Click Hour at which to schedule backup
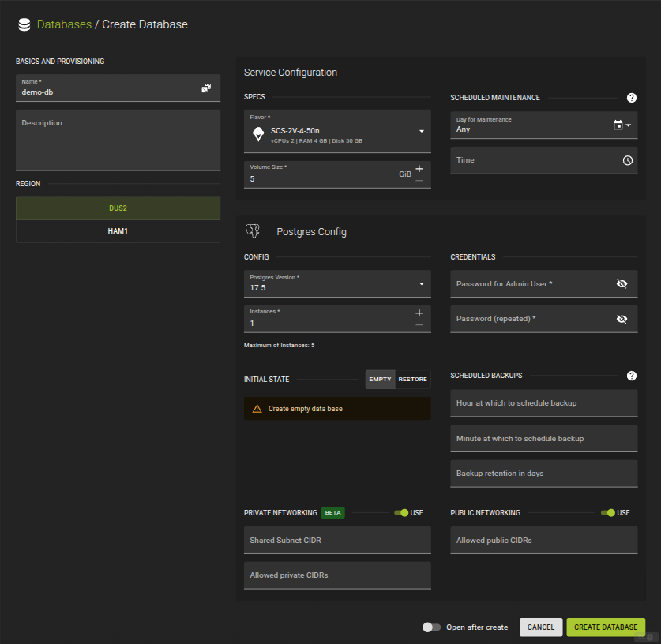 click(544, 403)
